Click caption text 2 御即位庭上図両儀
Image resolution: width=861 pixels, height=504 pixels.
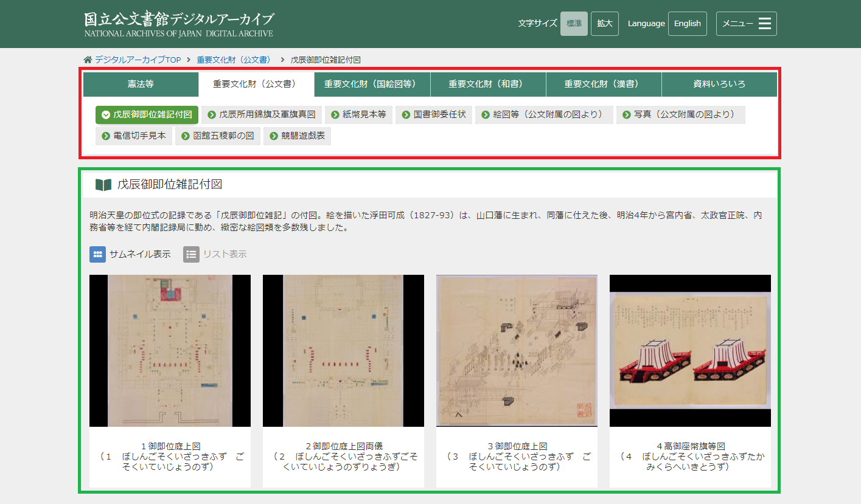point(343,446)
